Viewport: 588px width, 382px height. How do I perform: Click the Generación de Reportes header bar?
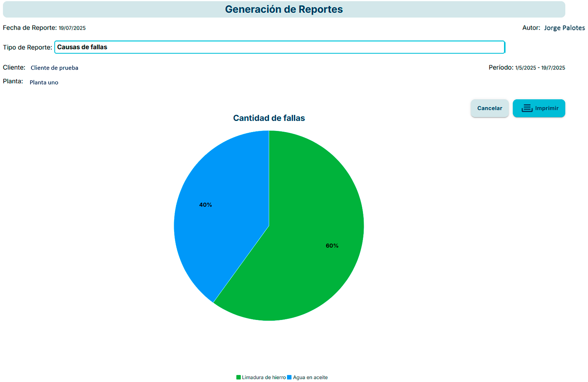click(x=284, y=10)
